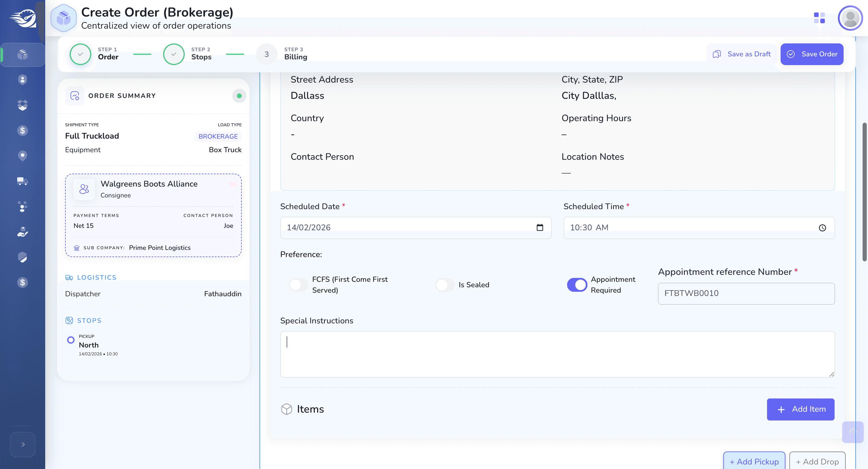Viewport: 868px width, 469px height.
Task: Click the page vertical scrollbar
Action: click(x=864, y=192)
